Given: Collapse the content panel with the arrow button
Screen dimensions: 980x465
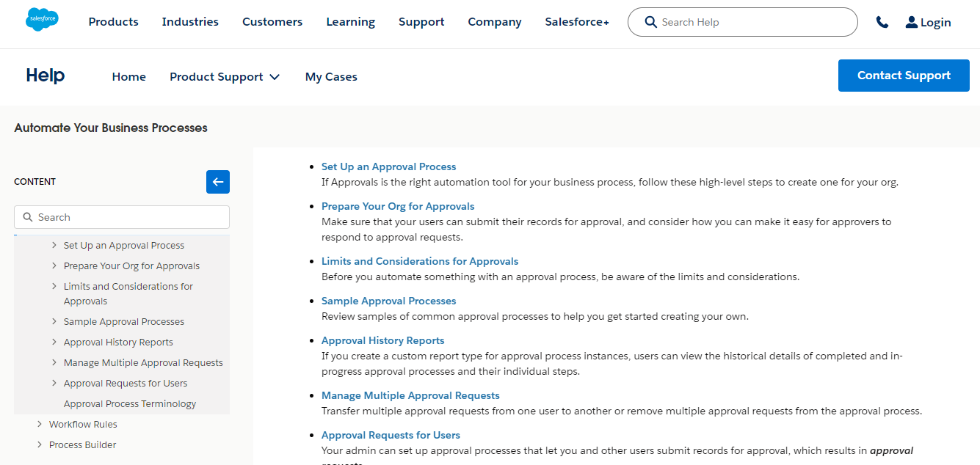Looking at the screenshot, I should 218,182.
